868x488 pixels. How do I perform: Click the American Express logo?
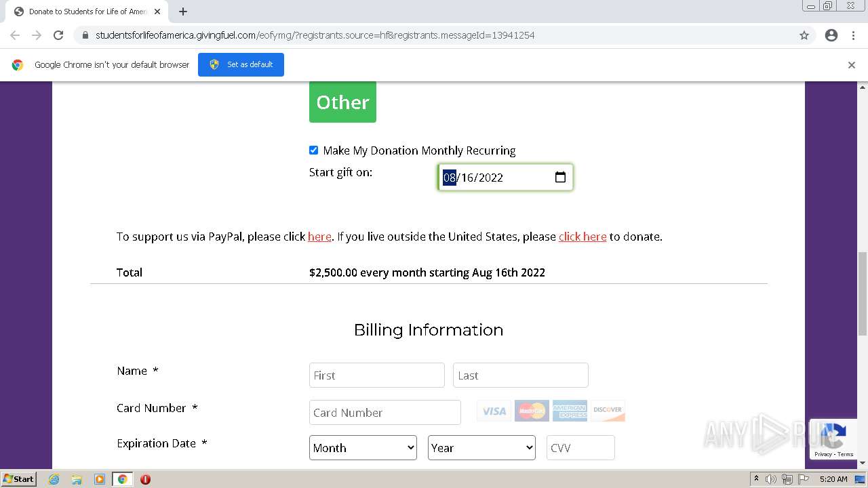pyautogui.click(x=570, y=411)
